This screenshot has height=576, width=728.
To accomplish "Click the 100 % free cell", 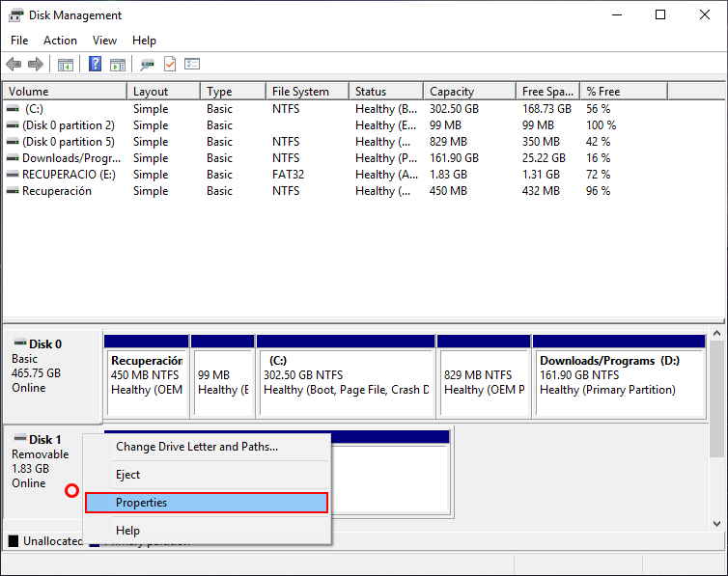I will click(x=601, y=125).
